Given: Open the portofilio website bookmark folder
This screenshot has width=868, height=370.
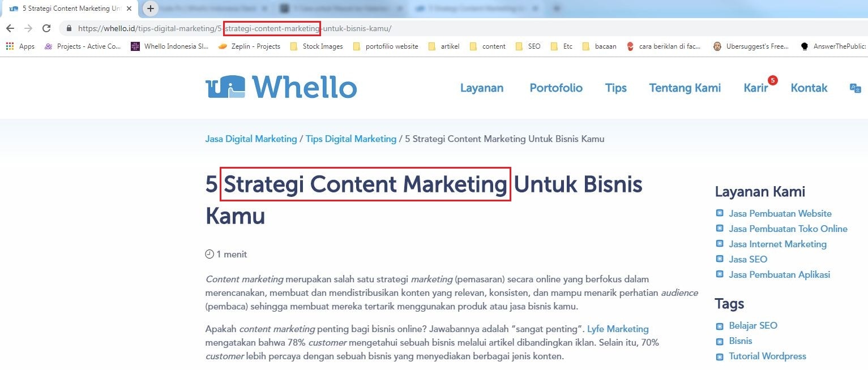Looking at the screenshot, I should (x=386, y=46).
